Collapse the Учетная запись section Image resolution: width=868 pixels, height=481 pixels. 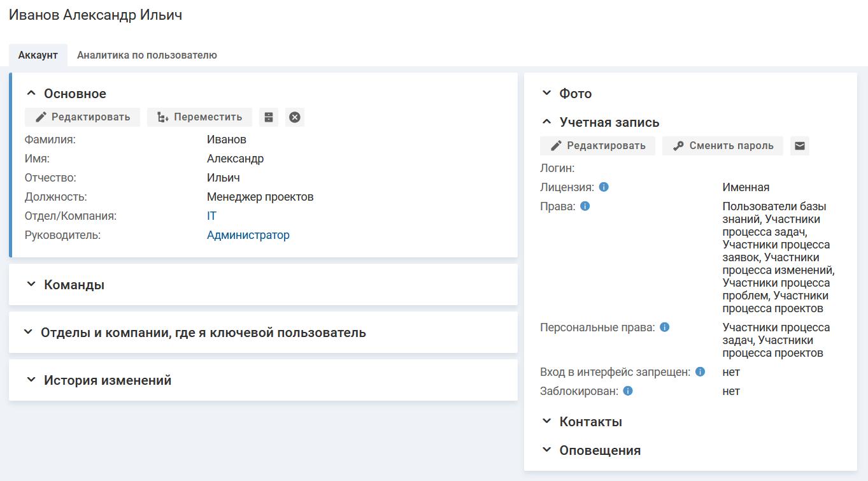609,122
